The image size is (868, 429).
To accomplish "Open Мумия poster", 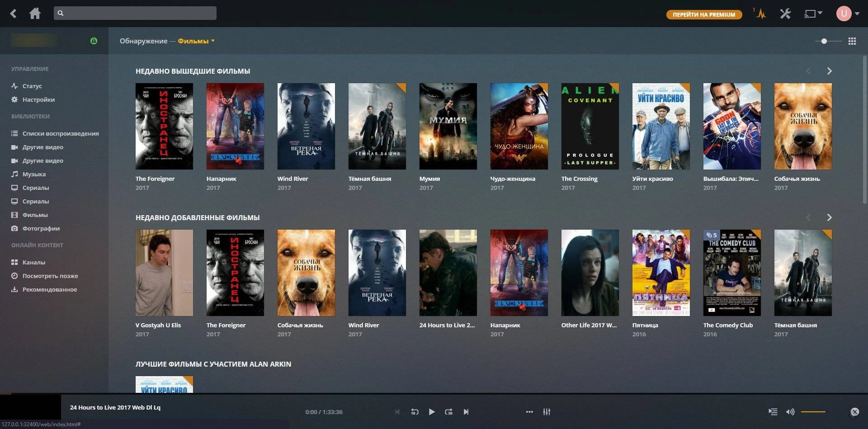I will tap(448, 126).
